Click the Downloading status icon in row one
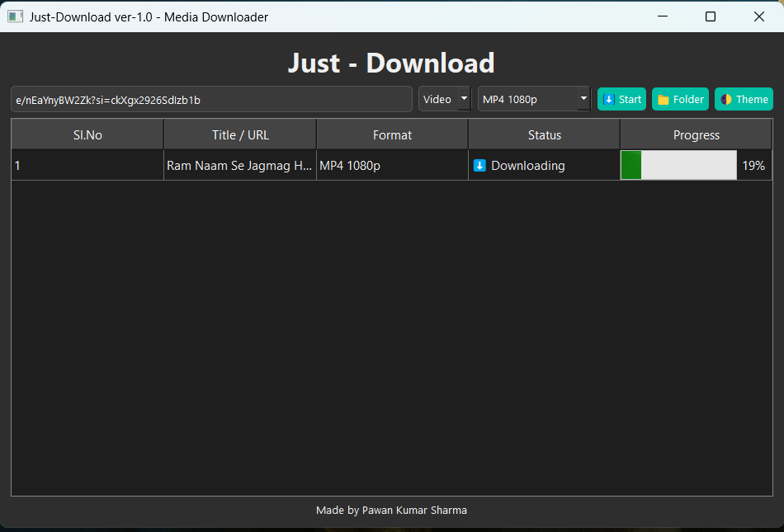784x532 pixels. tap(479, 165)
